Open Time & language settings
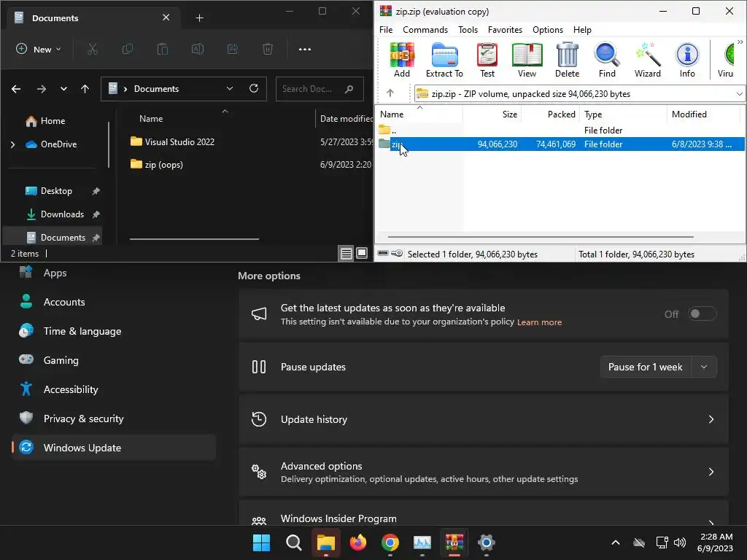Screen dimensions: 747x560 (114, 332)
